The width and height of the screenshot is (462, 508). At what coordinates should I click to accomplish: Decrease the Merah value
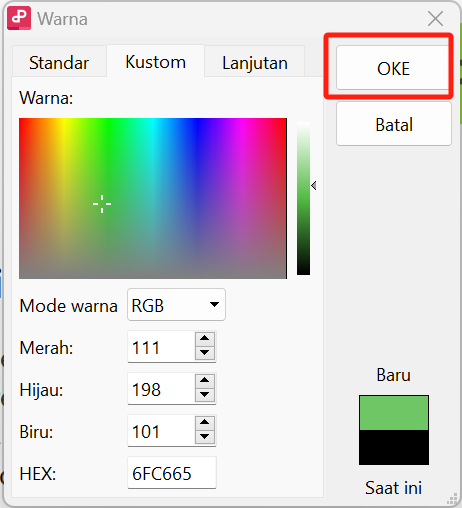pos(205,353)
